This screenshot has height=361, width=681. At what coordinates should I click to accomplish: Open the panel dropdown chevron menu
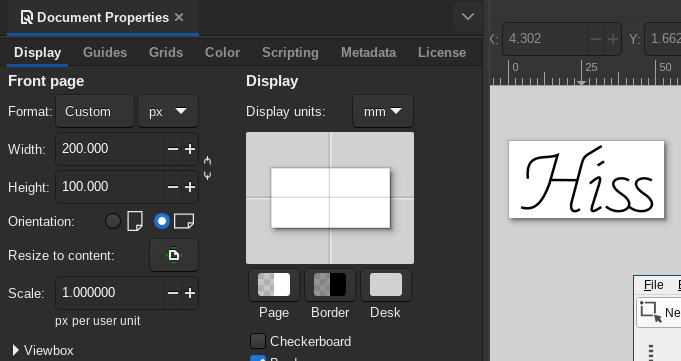pyautogui.click(x=468, y=17)
